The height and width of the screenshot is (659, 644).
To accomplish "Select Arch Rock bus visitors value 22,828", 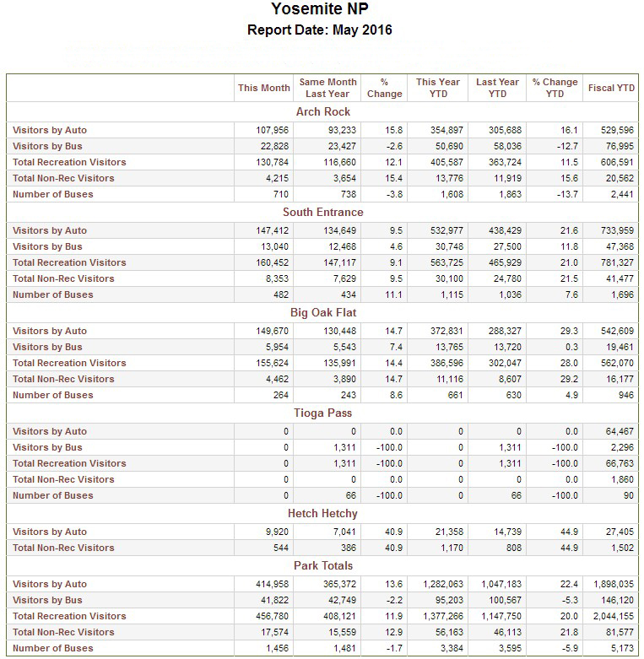I will tap(274, 146).
